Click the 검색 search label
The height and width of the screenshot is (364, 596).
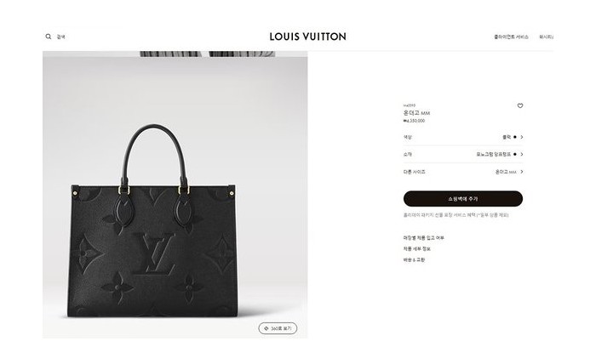(60, 37)
